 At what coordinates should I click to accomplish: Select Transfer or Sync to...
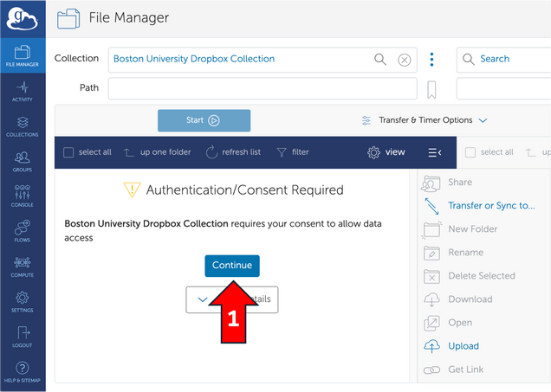pos(480,206)
